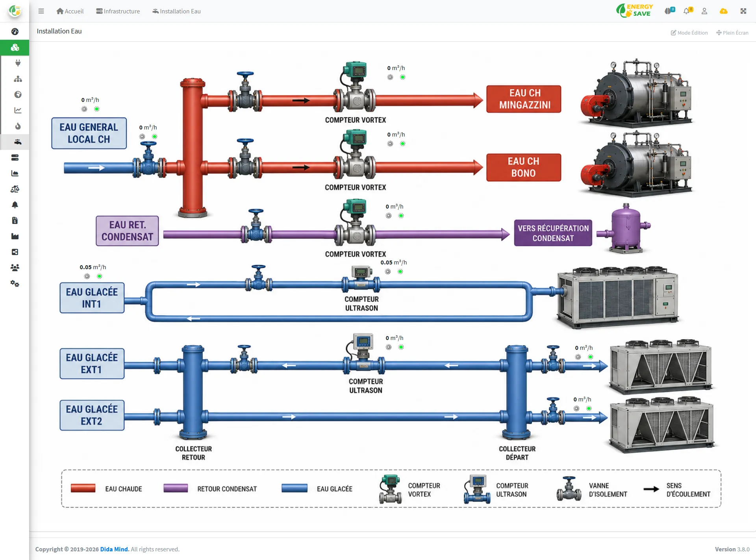
Task: Click the red EAU CHAUDE legend swatch
Action: tap(83, 488)
